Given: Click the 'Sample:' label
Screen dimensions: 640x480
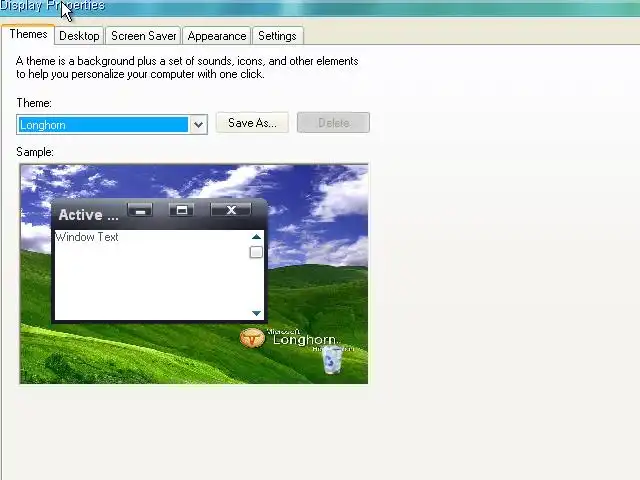Looking at the screenshot, I should [x=35, y=152].
